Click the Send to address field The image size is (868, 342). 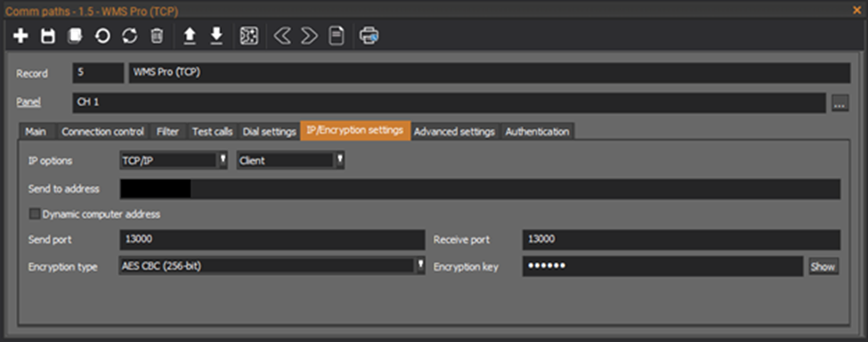(x=480, y=189)
